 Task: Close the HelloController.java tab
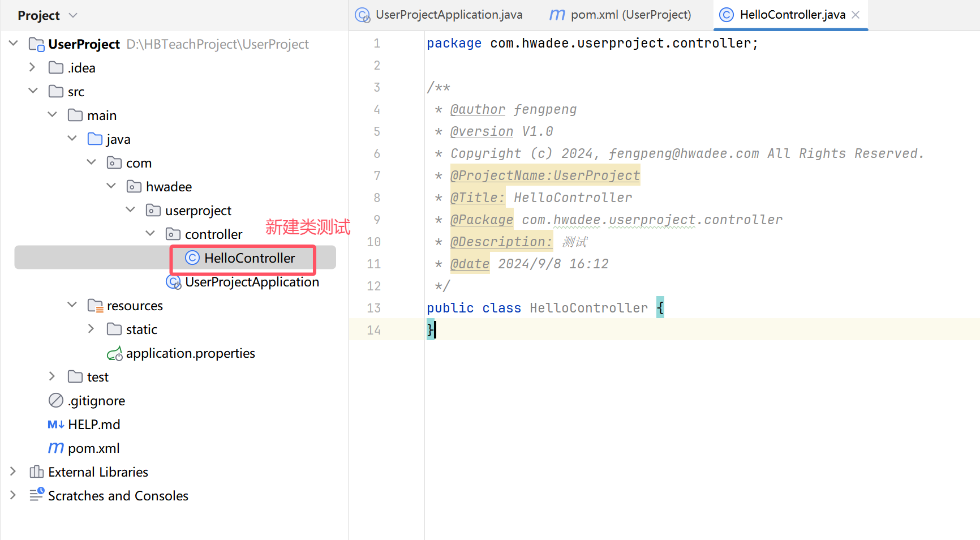coord(856,15)
